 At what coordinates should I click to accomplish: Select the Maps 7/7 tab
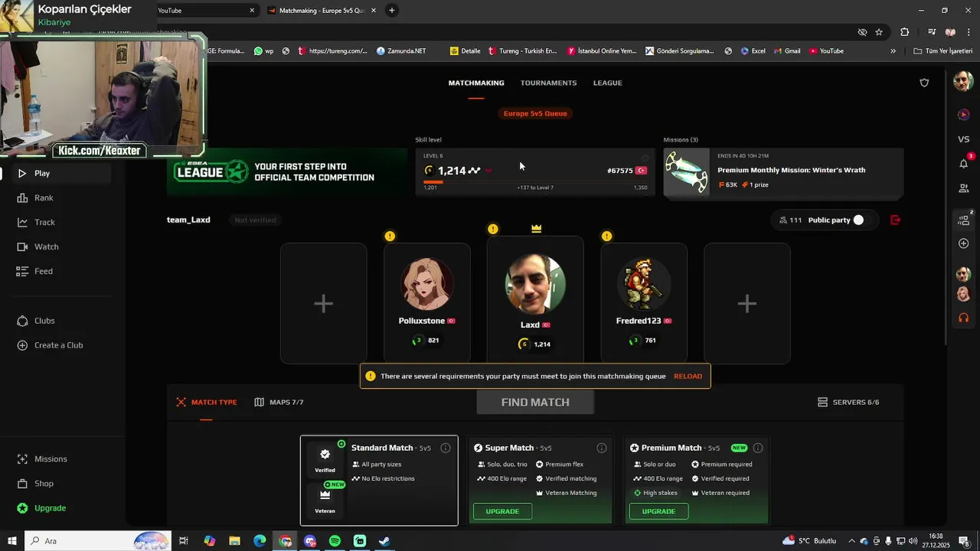pos(279,402)
